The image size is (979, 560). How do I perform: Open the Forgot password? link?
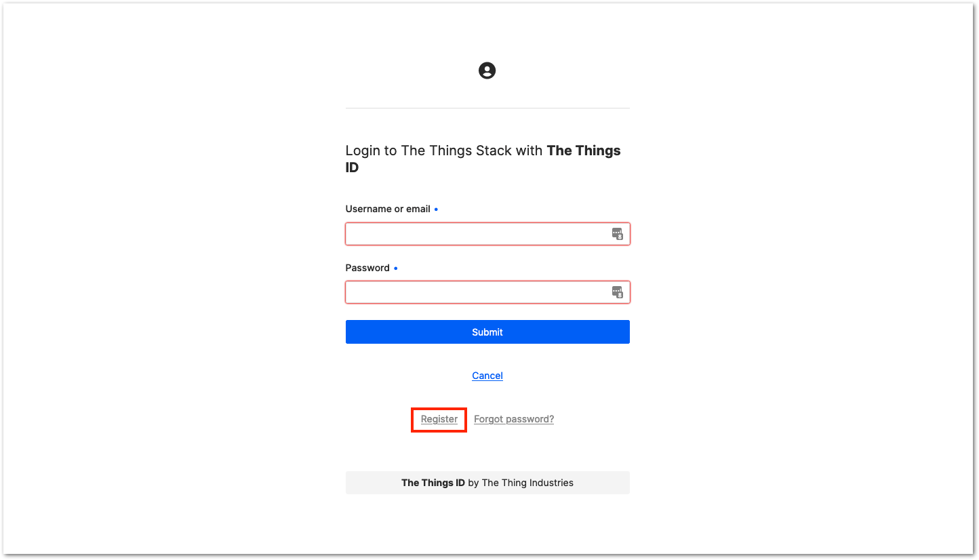pyautogui.click(x=514, y=419)
